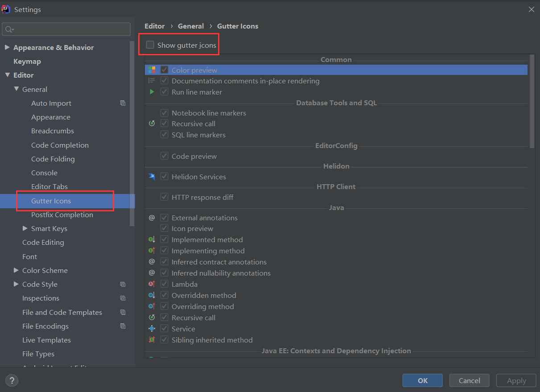The height and width of the screenshot is (392, 540).
Task: Click the settings search field
Action: (66, 29)
